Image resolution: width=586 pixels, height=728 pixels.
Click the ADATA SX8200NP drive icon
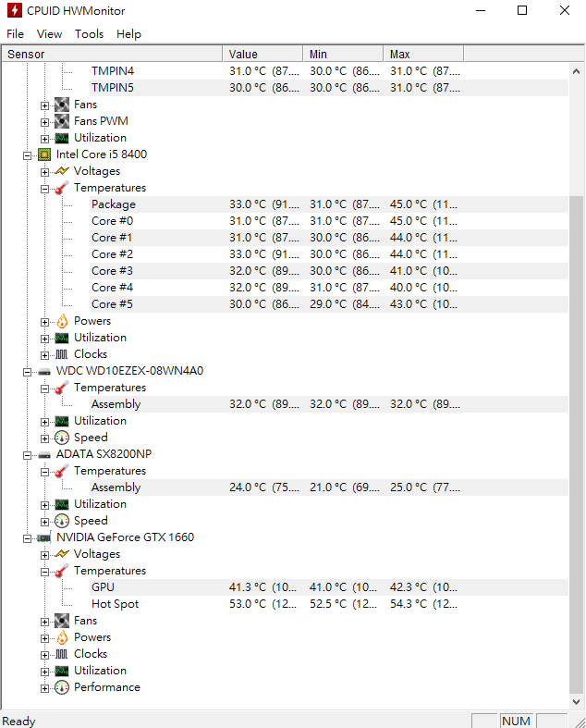[x=44, y=455]
